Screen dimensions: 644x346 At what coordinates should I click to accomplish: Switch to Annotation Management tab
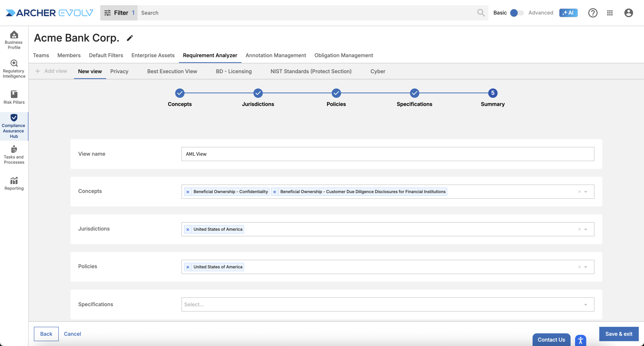pos(276,55)
